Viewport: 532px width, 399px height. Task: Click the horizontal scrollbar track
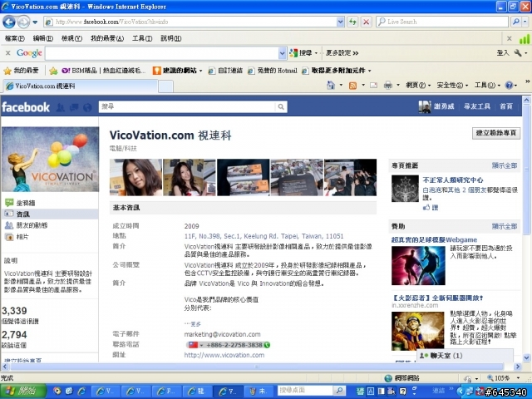point(260,367)
